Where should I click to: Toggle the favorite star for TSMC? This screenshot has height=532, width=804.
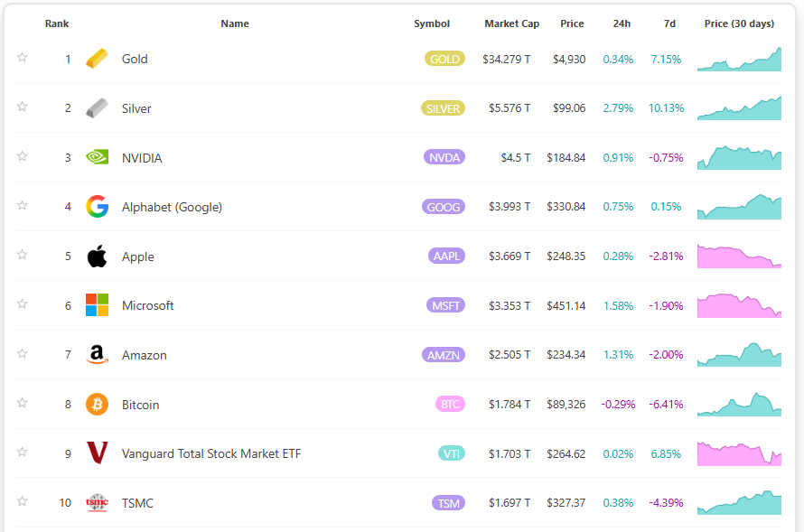(22, 501)
